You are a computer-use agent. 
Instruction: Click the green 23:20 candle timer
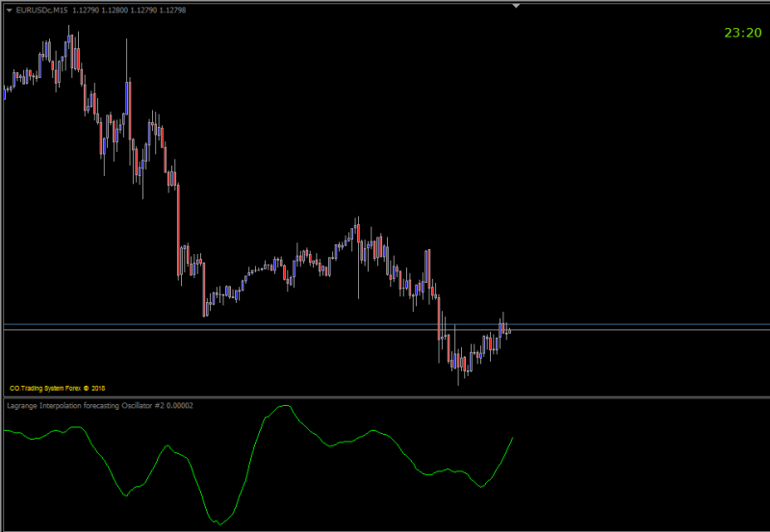(743, 33)
